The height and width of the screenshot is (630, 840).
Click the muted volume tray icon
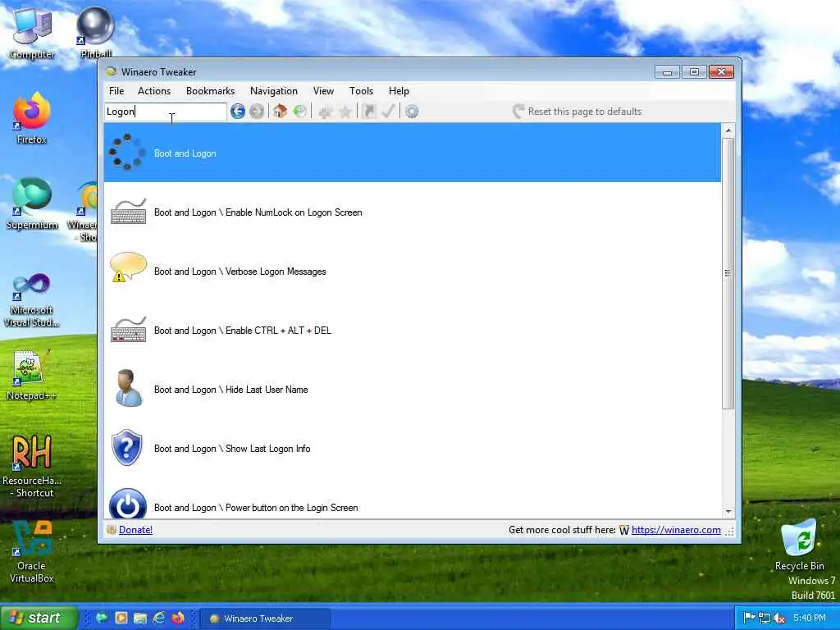(x=779, y=618)
